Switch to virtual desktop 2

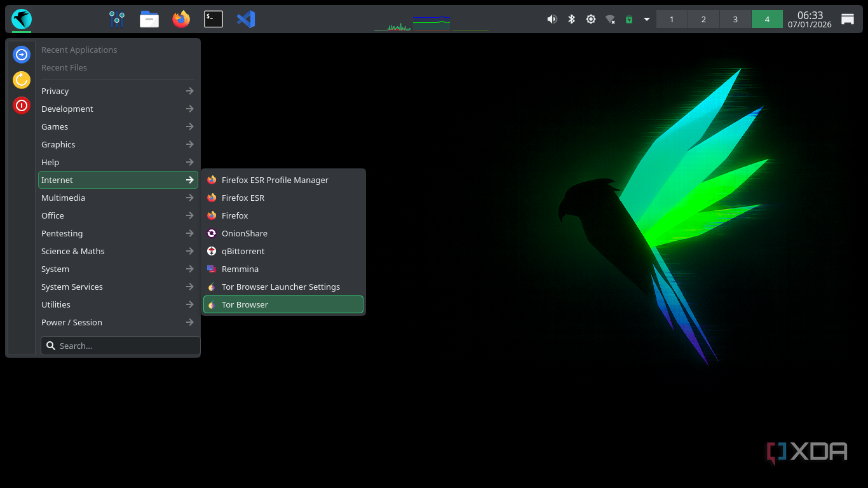[x=703, y=19]
